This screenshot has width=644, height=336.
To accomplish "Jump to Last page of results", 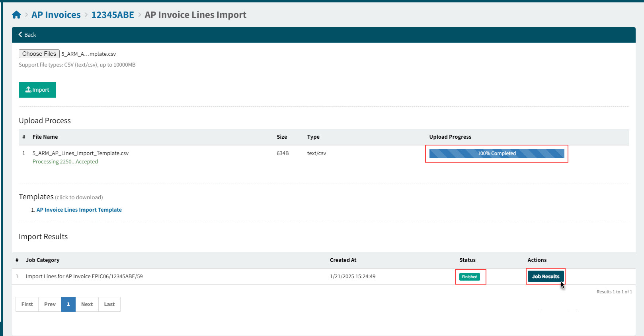I will pos(109,304).
